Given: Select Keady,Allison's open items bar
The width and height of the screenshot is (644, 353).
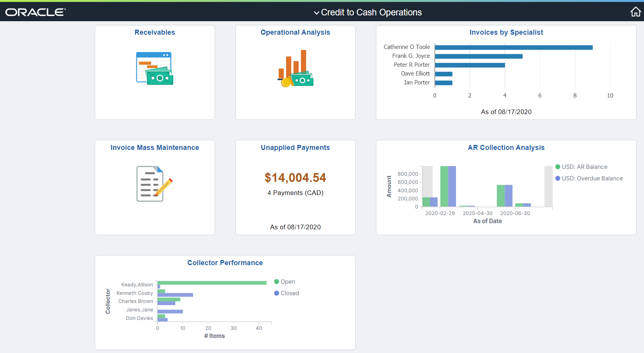Looking at the screenshot, I should pos(212,283).
